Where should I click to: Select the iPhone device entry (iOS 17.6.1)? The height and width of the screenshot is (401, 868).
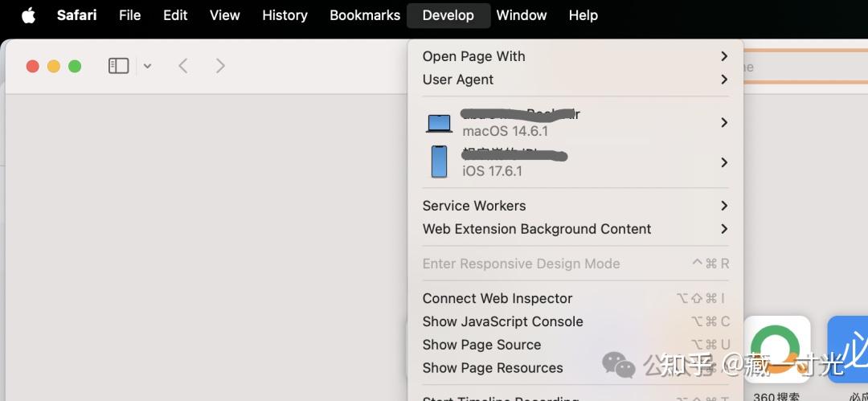pyautogui.click(x=575, y=162)
